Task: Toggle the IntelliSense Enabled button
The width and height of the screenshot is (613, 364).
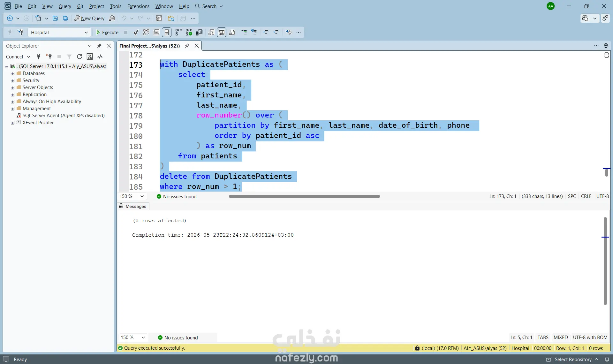Action: [x=167, y=32]
